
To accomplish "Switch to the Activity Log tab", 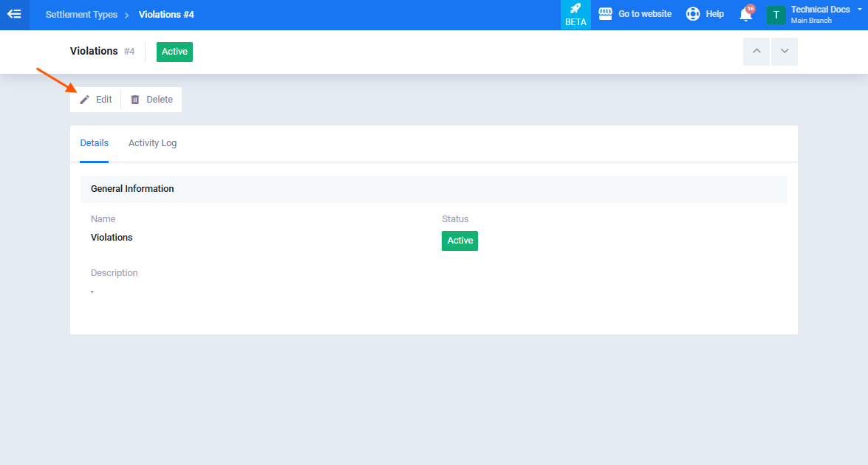I will point(153,143).
